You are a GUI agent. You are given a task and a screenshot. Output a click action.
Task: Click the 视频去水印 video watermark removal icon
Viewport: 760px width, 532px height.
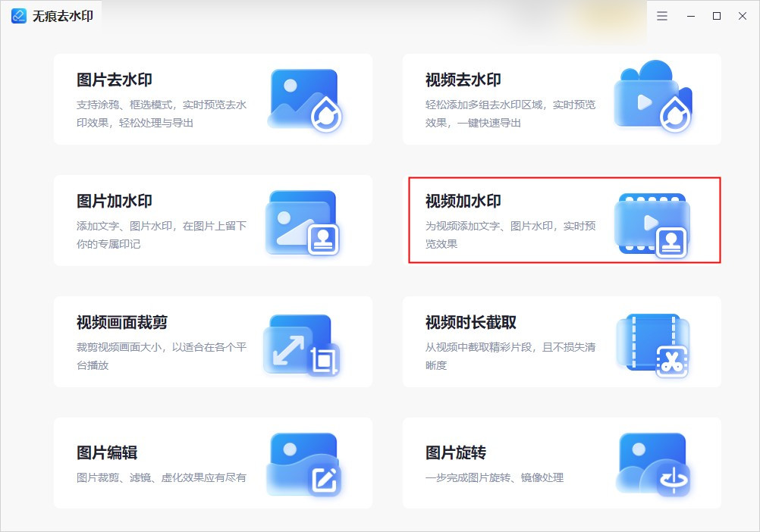point(653,99)
